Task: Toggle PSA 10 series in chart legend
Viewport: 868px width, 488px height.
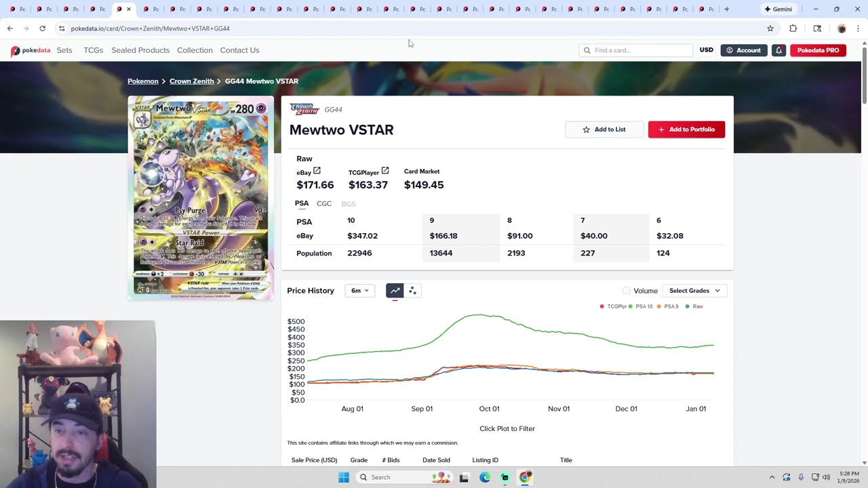Action: [641, 306]
